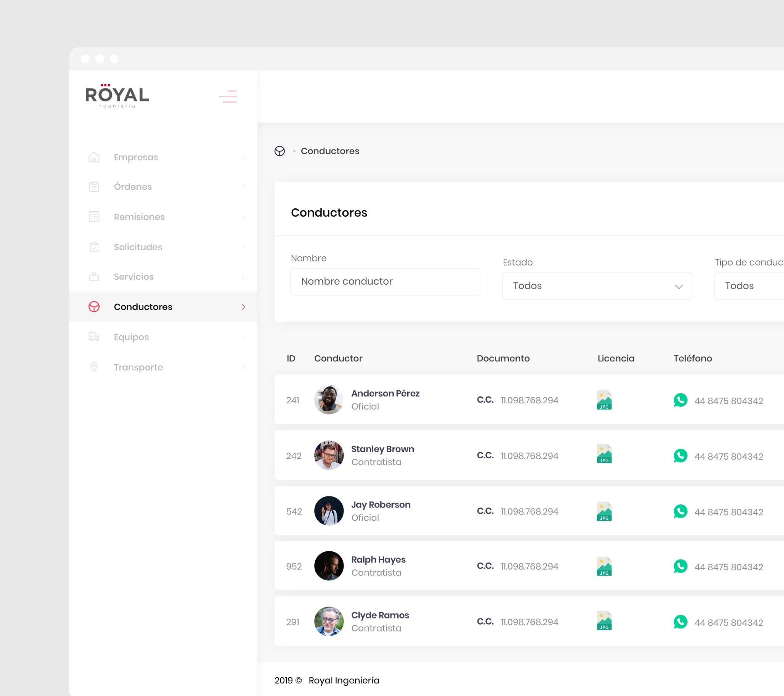
Task: Open Anderson Pérez license JPG file
Action: point(604,400)
